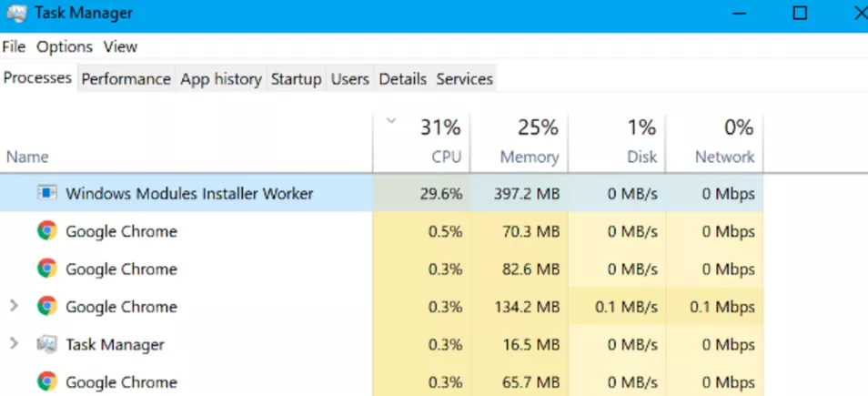Viewport: 868px width, 396px height.
Task: Click Chrome icon in the 65.7 MB row
Action: (47, 381)
